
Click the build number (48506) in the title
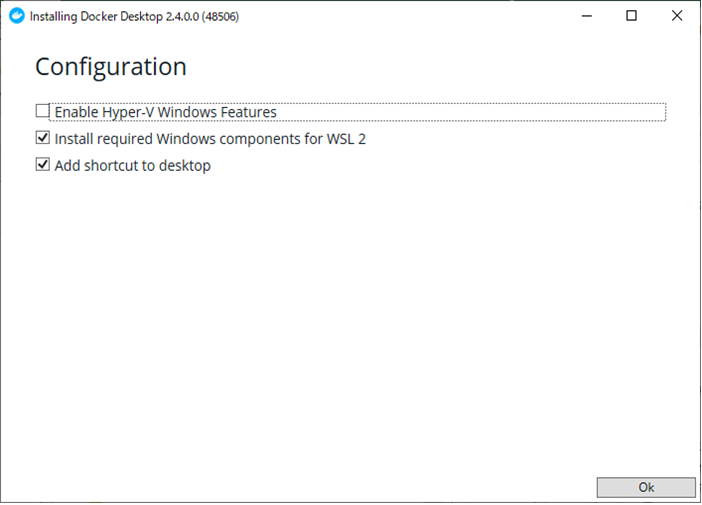click(220, 17)
